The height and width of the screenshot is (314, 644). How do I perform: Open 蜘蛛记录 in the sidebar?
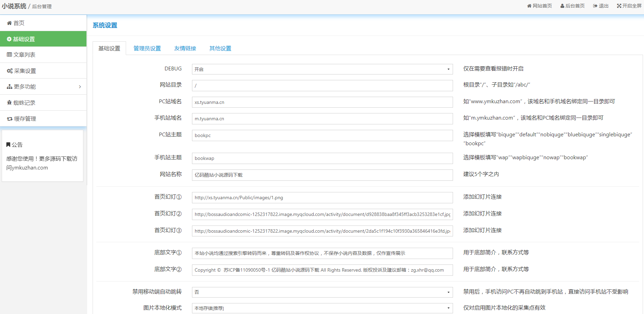(43, 103)
